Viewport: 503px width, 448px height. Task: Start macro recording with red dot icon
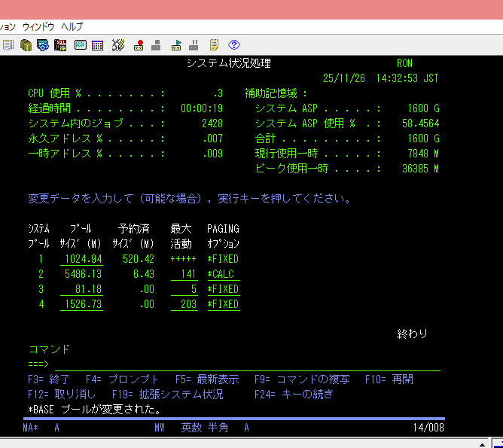[139, 45]
